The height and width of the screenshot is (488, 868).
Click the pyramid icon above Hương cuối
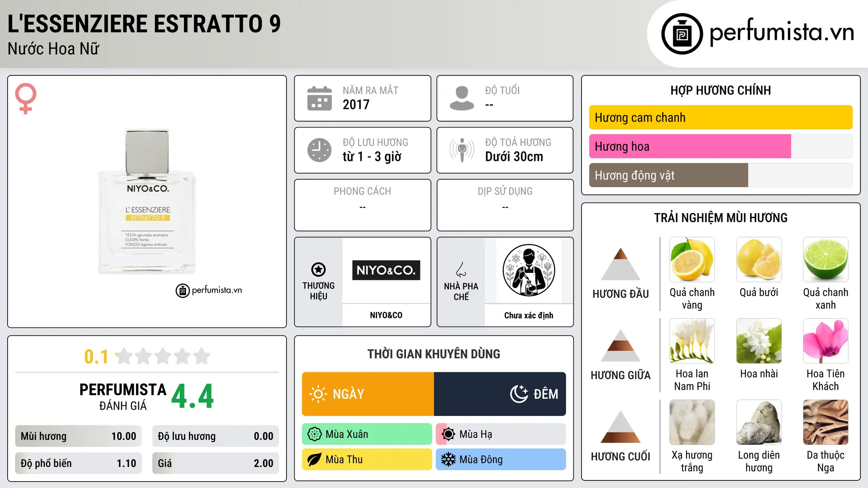click(x=620, y=427)
